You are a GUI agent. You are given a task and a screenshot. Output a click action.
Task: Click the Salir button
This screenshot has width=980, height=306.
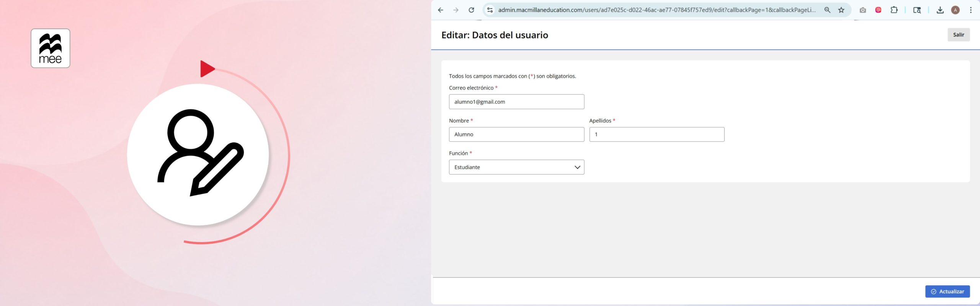tap(958, 35)
